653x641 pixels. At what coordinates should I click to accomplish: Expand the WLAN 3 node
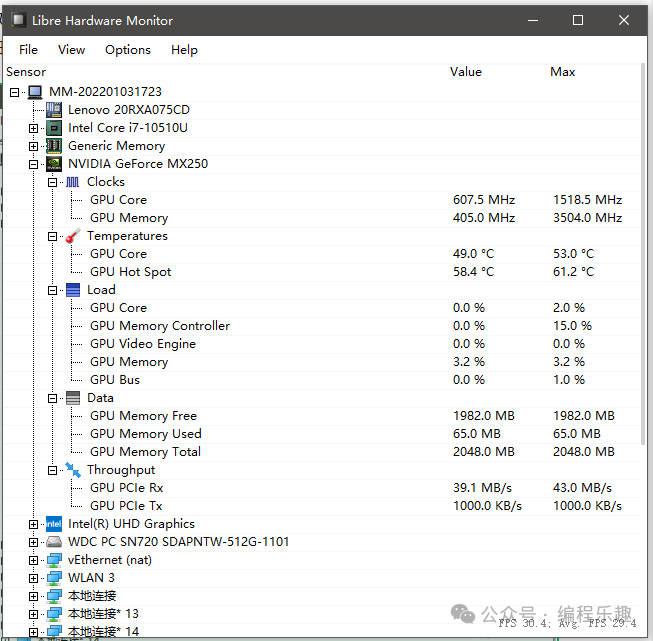pyautogui.click(x=33, y=578)
